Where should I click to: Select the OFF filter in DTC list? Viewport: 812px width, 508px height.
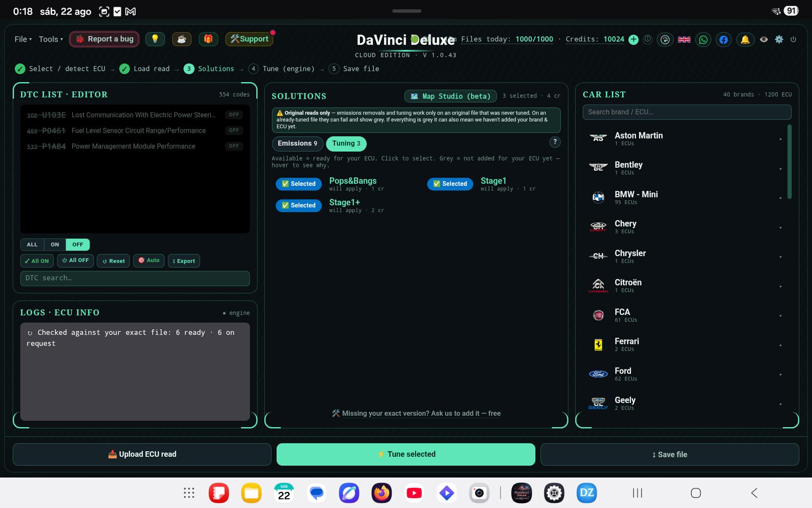click(78, 245)
